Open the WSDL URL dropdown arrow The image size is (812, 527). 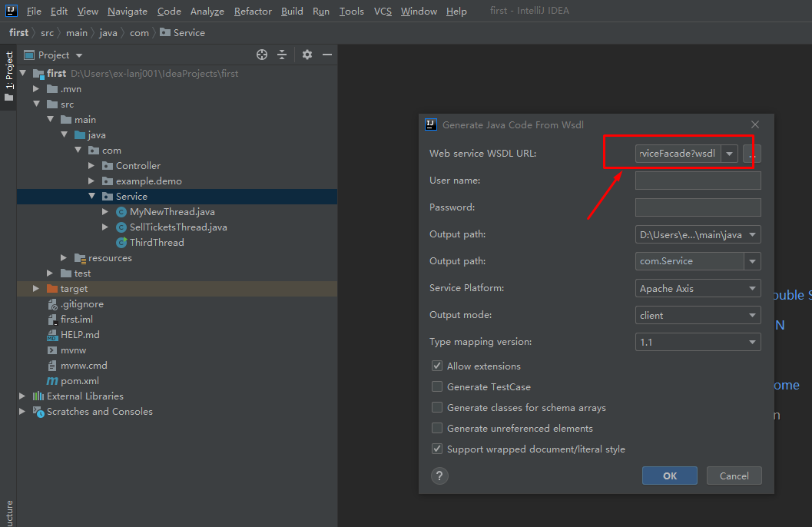click(x=729, y=154)
